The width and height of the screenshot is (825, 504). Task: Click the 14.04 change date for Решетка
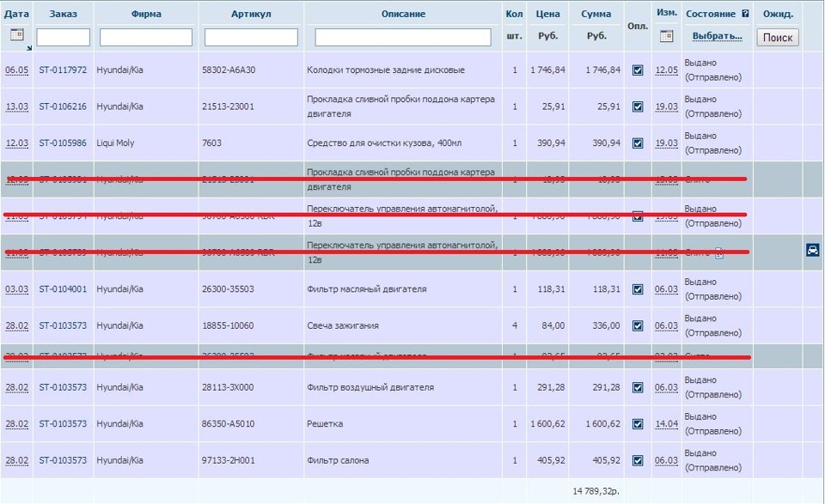click(666, 424)
